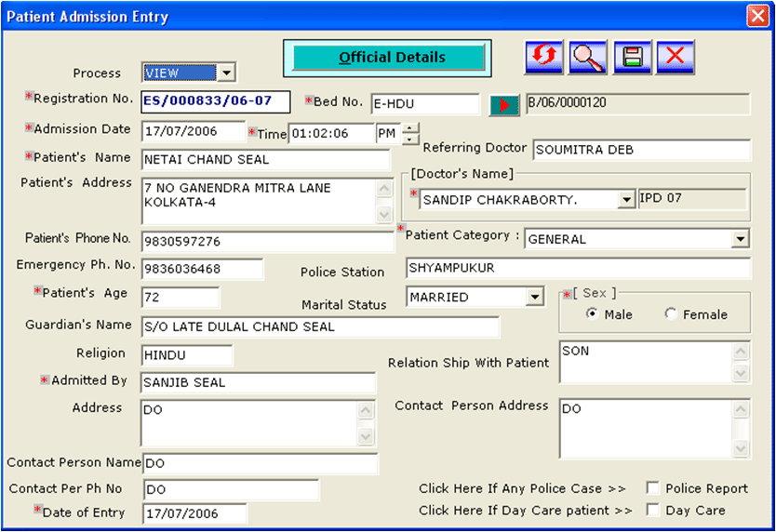The image size is (776, 532).
Task: Click the green floppy disk save icon
Action: [632, 57]
